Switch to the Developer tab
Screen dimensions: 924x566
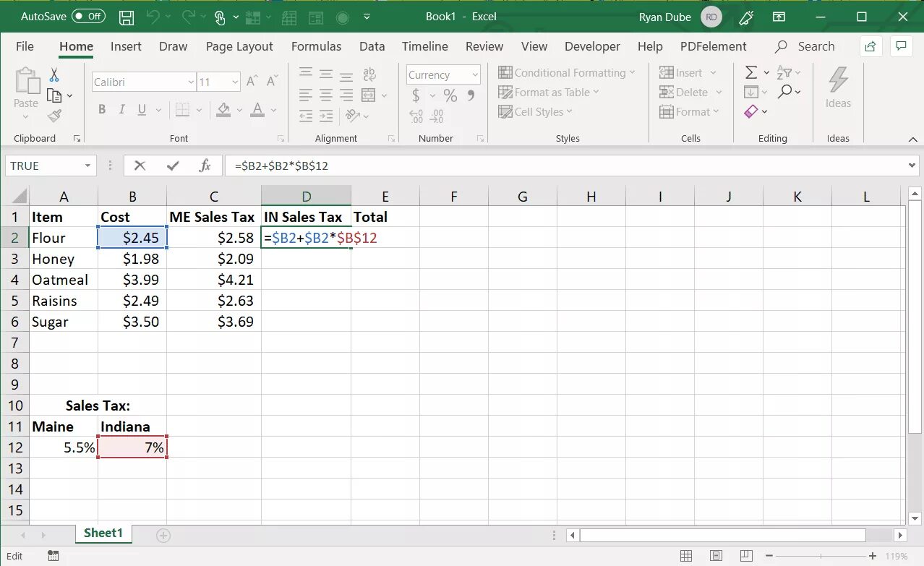pyautogui.click(x=592, y=46)
